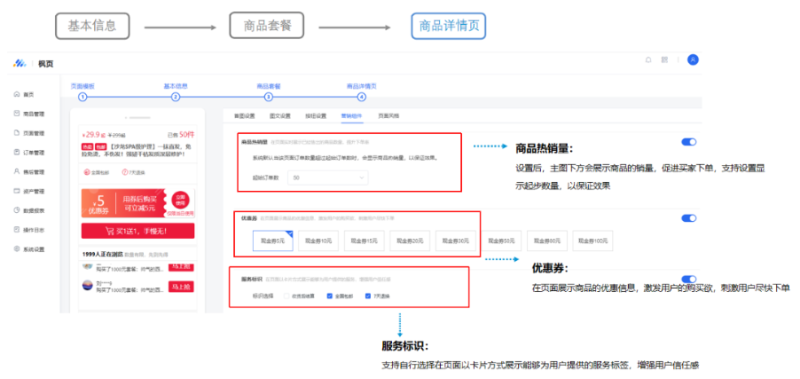Click the 已售 50件 sales text
Screen dimensions: 800x379
point(181,135)
